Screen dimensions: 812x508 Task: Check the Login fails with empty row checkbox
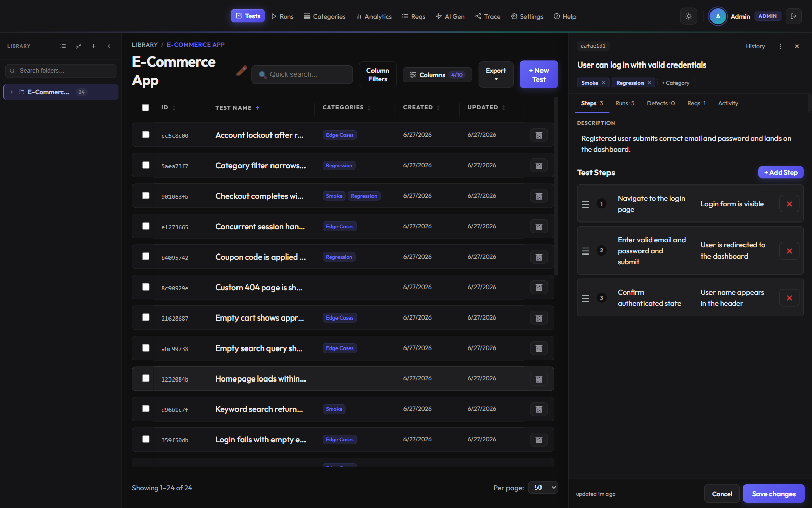click(x=146, y=439)
